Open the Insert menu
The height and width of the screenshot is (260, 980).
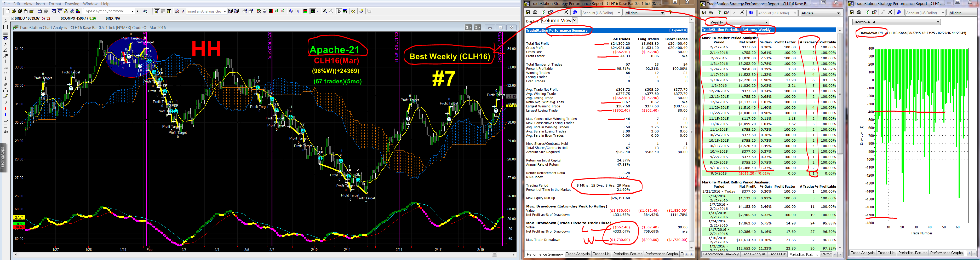pyautogui.click(x=40, y=4)
